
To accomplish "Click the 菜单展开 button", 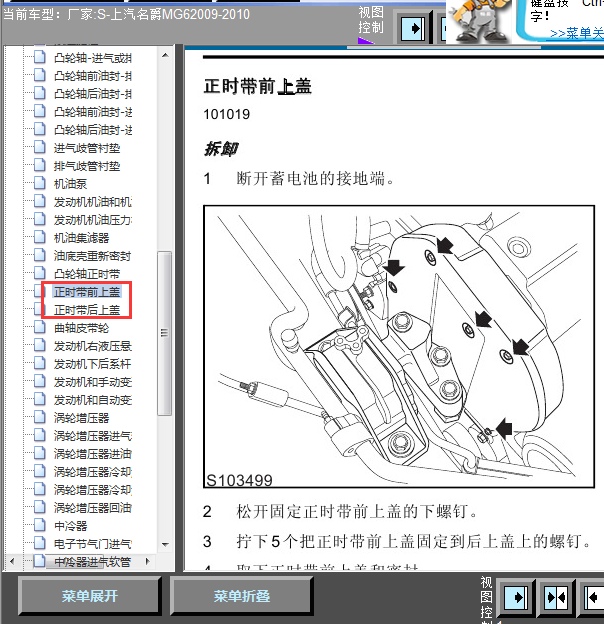I will pos(90,596).
